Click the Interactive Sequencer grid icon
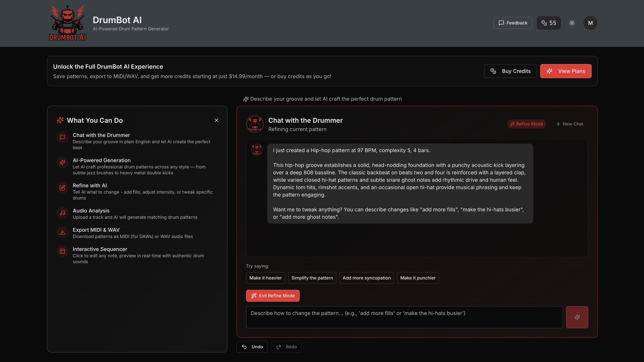Viewport: 644px width, 362px height. (x=62, y=251)
